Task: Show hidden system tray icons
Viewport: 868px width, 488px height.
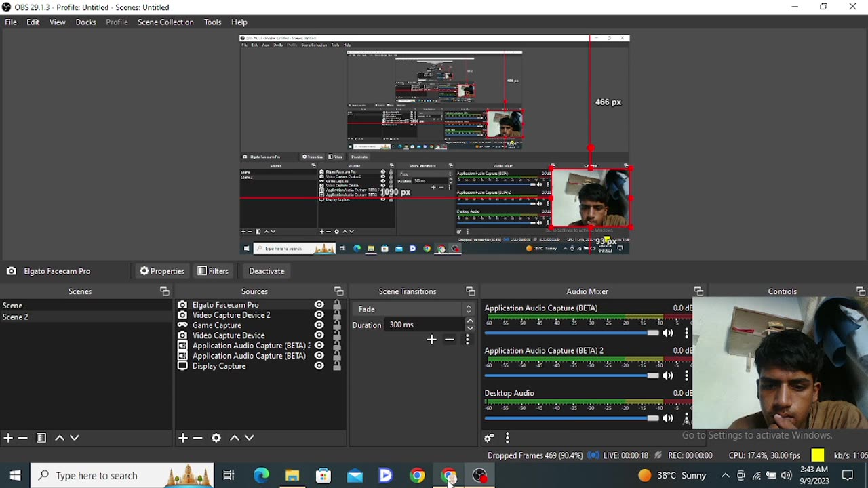Action: click(x=725, y=476)
